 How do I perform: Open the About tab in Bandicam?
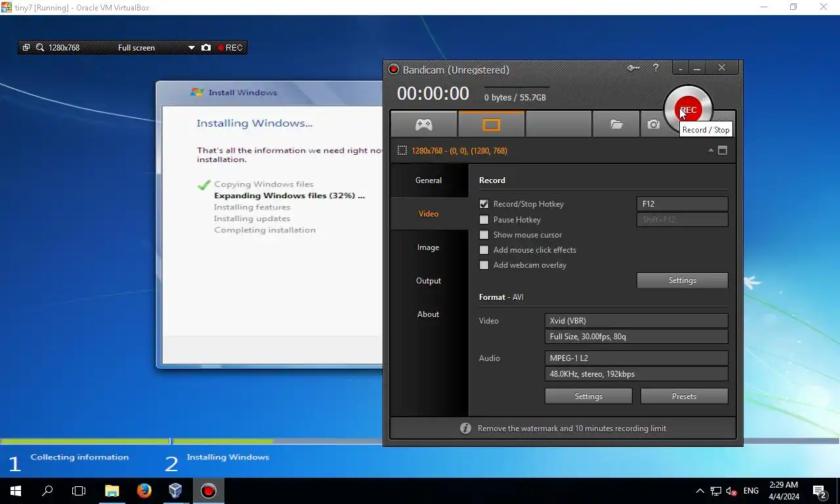coord(429,314)
